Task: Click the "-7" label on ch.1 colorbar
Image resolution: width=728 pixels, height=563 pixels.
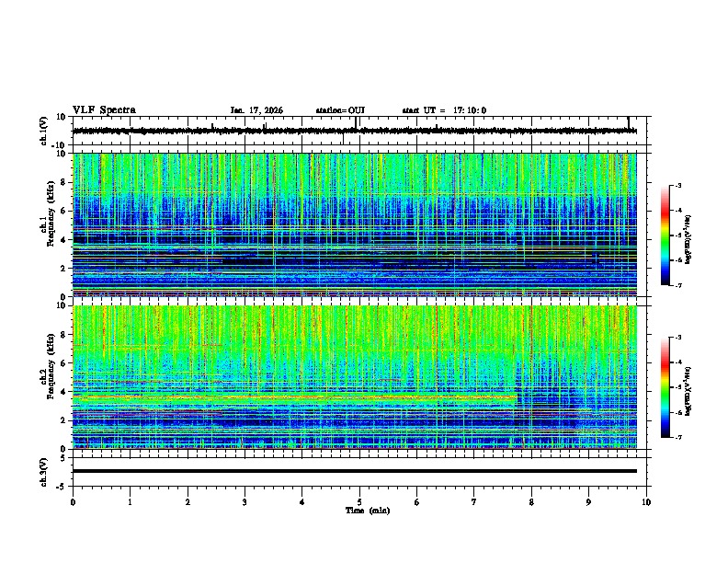Action: [x=678, y=285]
